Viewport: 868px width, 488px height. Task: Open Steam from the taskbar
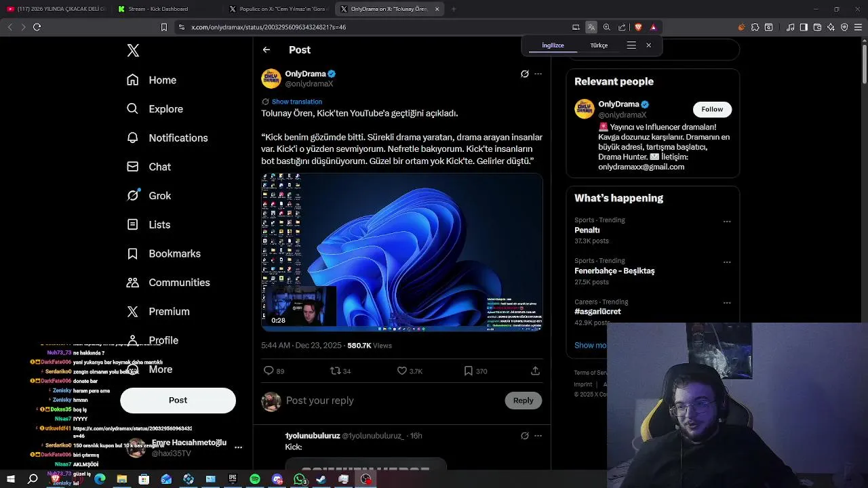[x=321, y=479]
